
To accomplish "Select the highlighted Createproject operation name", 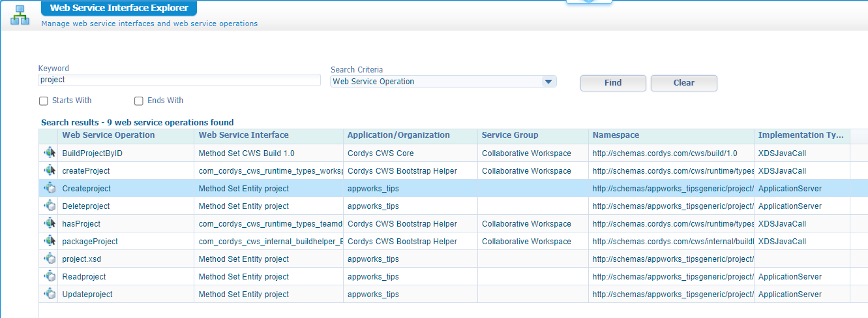I will [x=86, y=188].
